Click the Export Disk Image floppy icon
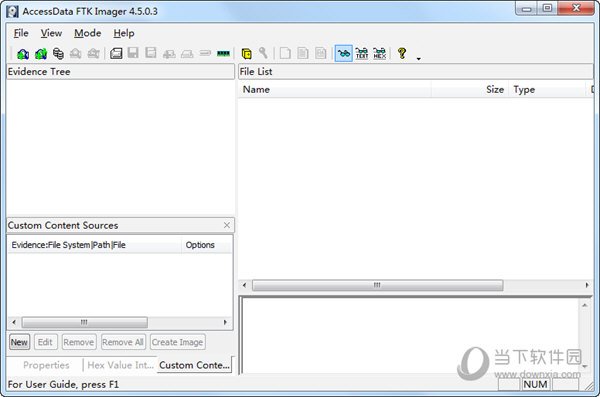Image resolution: width=600 pixels, height=397 pixels. pos(133,53)
